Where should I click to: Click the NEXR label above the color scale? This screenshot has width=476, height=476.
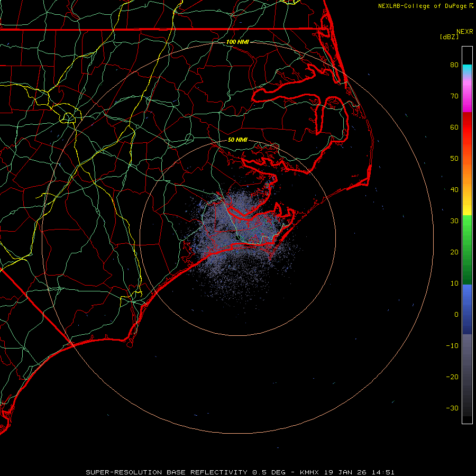coord(464,31)
